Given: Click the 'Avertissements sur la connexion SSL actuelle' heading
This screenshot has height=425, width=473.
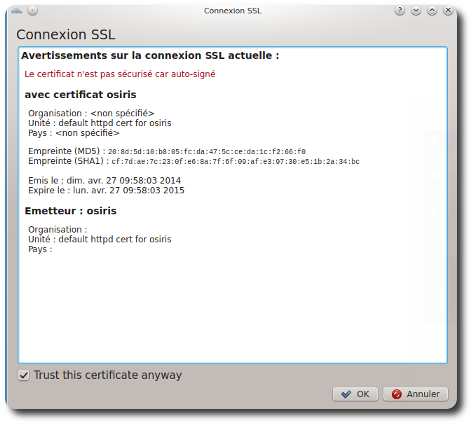Looking at the screenshot, I should click(x=150, y=55).
